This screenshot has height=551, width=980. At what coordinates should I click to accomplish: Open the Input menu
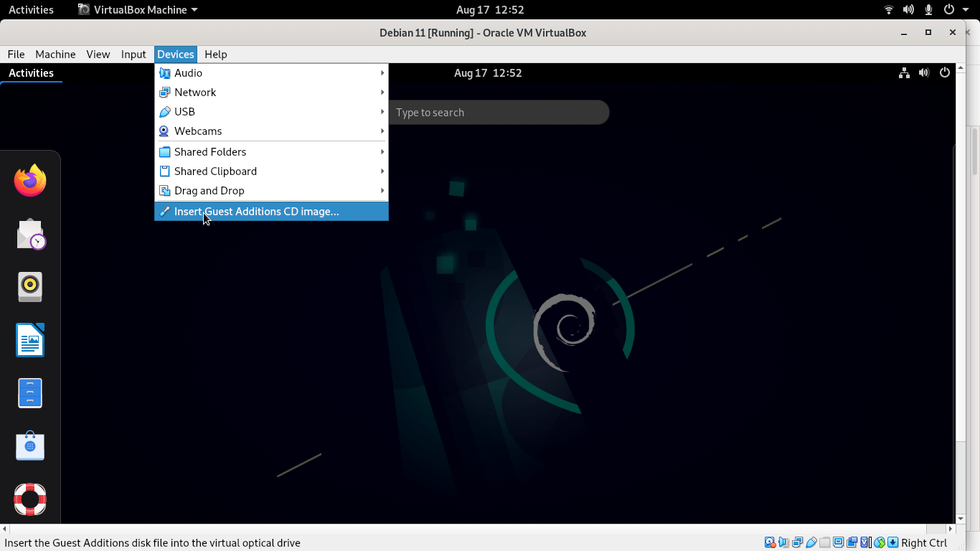(133, 54)
